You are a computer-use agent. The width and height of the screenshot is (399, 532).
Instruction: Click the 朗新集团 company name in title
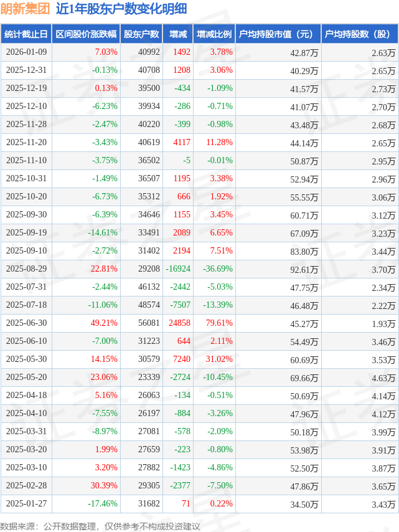pyautogui.click(x=26, y=9)
